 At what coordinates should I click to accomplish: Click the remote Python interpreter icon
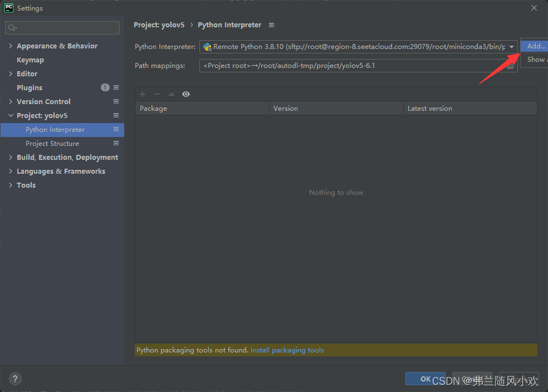pos(207,47)
